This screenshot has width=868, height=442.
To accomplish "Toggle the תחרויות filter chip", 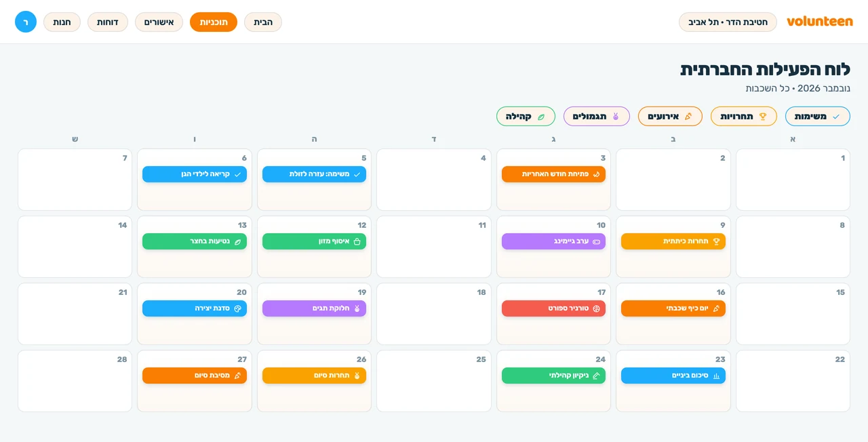I will 744,117.
